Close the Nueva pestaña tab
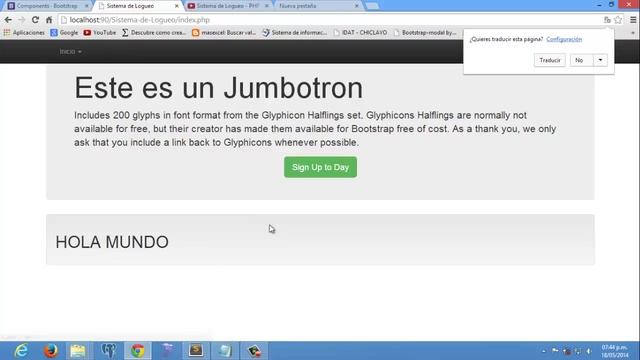 [356, 6]
